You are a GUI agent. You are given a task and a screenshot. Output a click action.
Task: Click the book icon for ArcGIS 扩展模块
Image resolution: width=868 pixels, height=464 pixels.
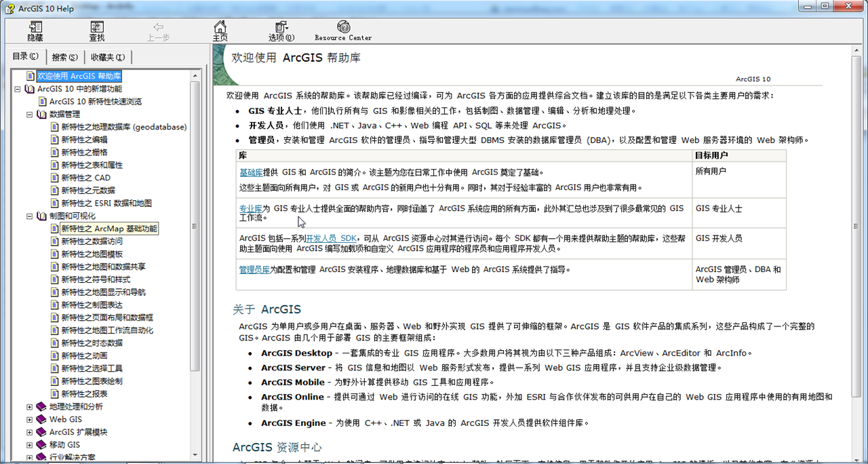[x=42, y=432]
